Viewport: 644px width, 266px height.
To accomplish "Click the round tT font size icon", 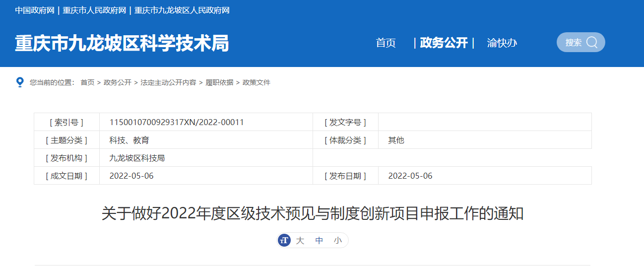I will coord(284,240).
